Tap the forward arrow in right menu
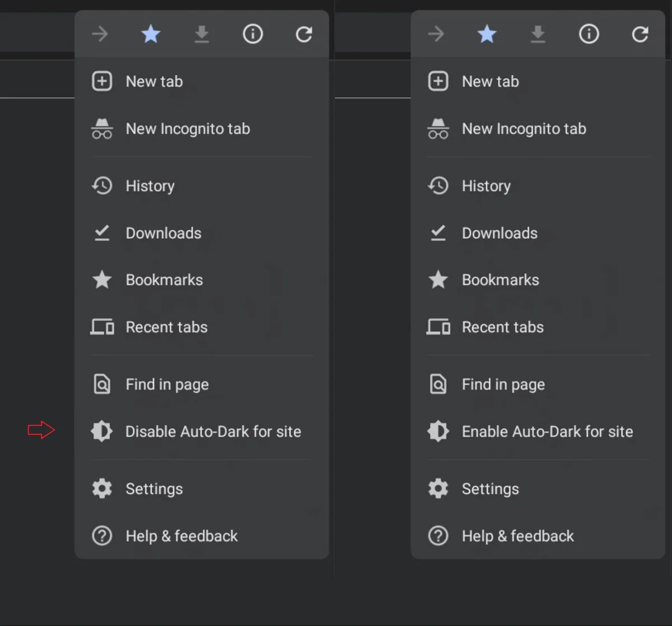This screenshot has width=672, height=626. tap(436, 34)
